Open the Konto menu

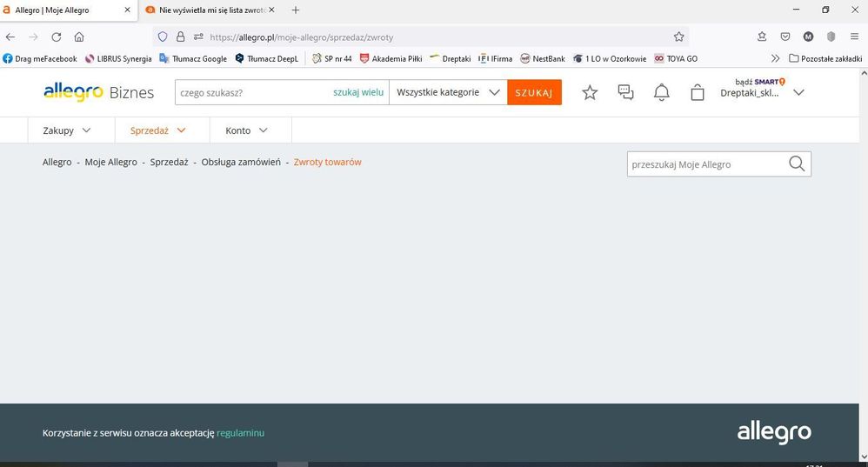pos(246,130)
